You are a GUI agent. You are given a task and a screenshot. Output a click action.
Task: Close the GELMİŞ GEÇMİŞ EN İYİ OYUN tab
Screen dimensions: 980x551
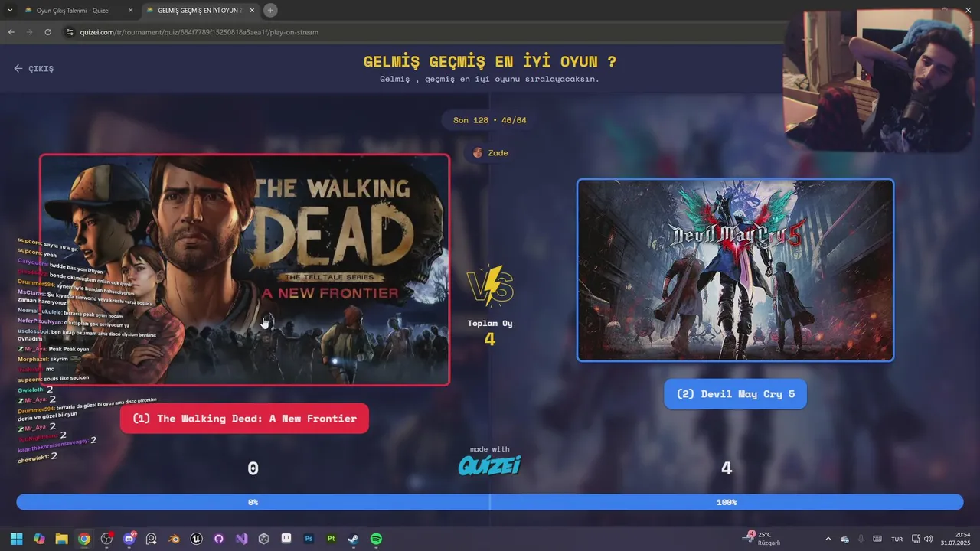[252, 11]
